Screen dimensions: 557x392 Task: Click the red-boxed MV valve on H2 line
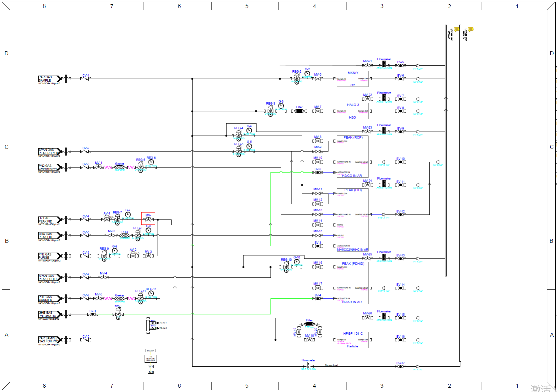(148, 219)
